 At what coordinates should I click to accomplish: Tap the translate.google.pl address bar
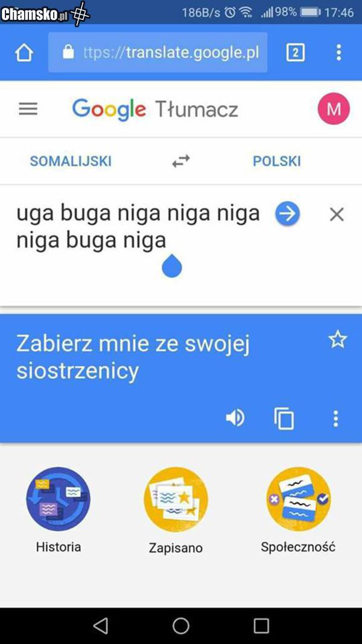pyautogui.click(x=158, y=53)
